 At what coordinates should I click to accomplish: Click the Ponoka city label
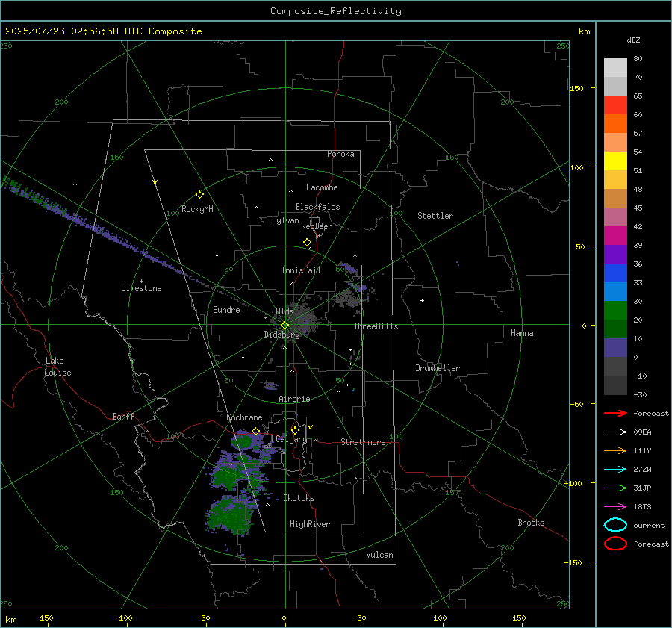(340, 154)
